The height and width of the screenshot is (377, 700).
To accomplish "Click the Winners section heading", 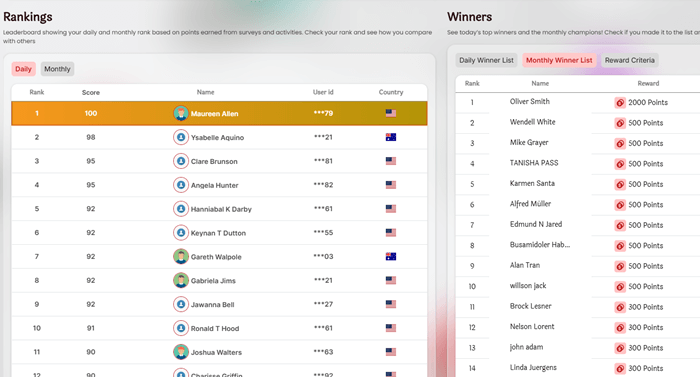I will (x=470, y=17).
